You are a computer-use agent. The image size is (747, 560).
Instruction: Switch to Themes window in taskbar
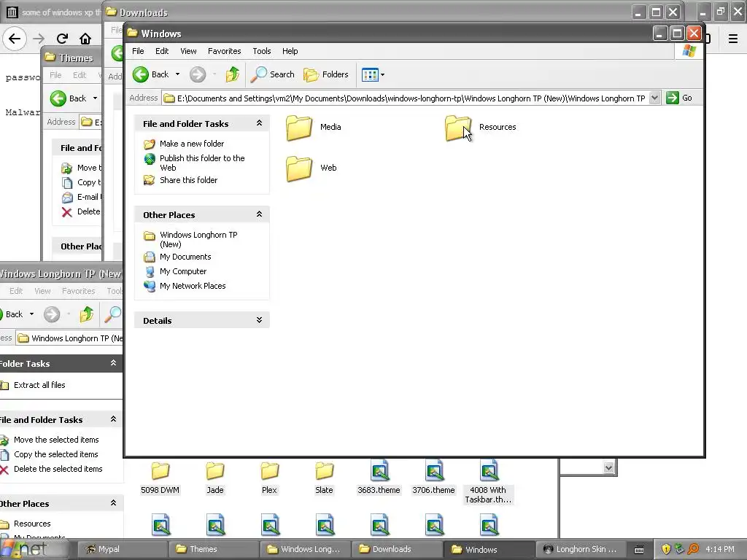click(x=214, y=549)
